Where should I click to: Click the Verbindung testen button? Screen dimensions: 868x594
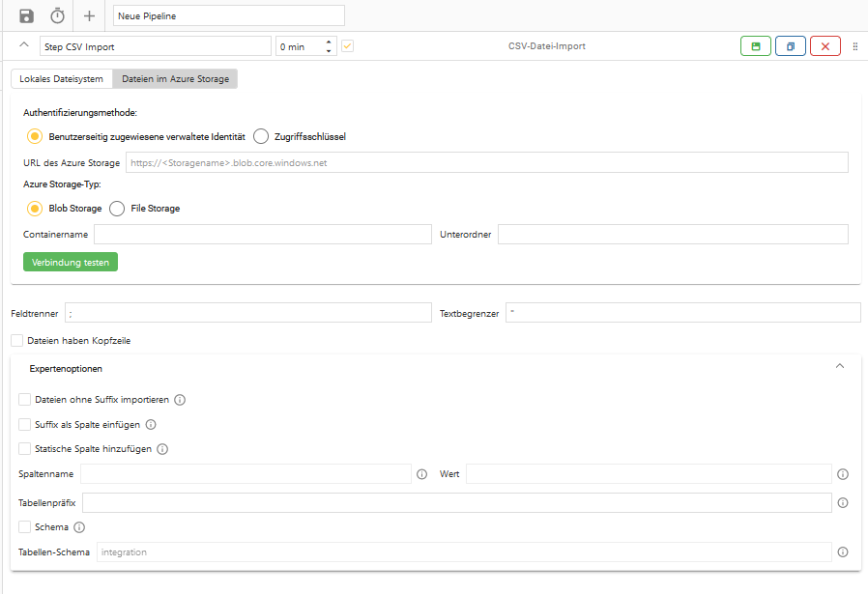click(x=71, y=262)
